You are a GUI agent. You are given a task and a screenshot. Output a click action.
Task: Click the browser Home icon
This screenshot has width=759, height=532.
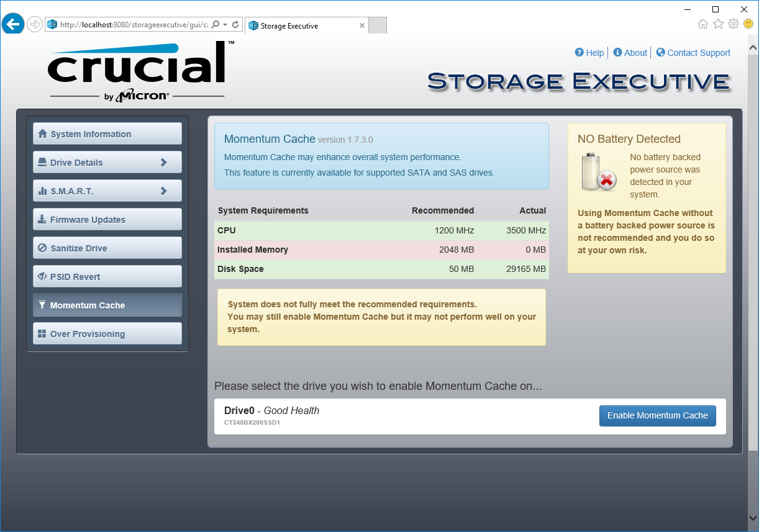(703, 24)
